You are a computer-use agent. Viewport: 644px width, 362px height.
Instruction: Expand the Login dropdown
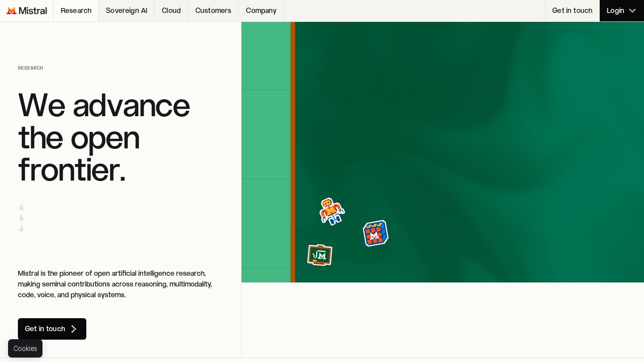pyautogui.click(x=622, y=11)
